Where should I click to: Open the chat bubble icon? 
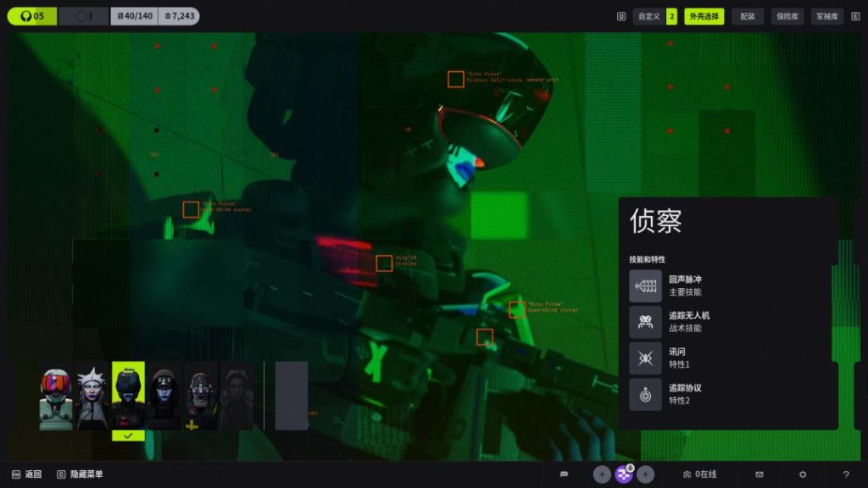click(x=565, y=474)
